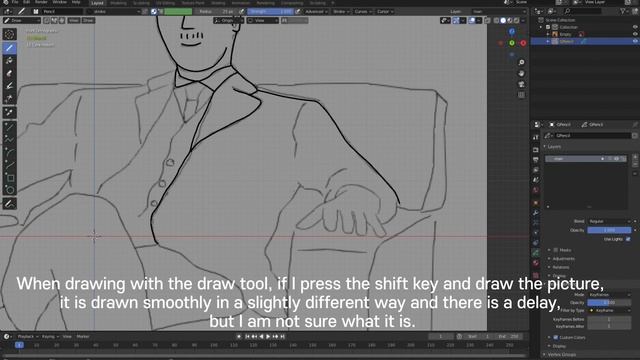Viewport: 640px width, 360px height.
Task: Hide the Collection in the outliner
Action: click(x=635, y=27)
